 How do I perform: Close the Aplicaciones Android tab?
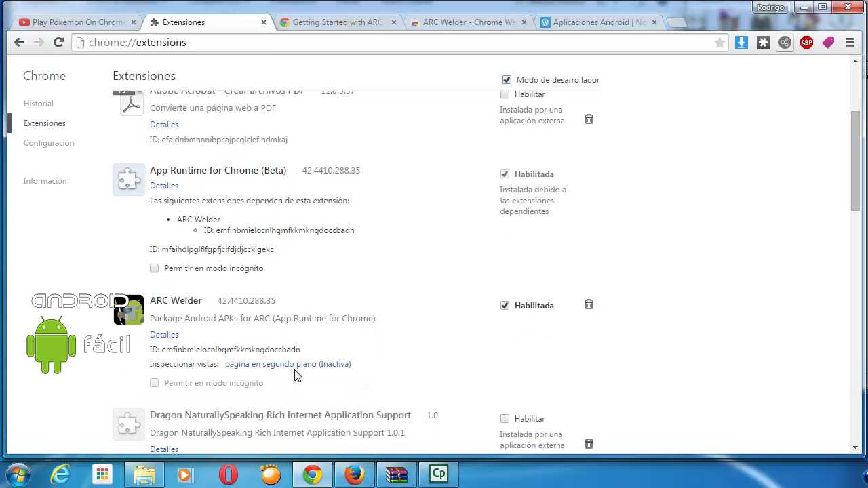coord(654,22)
